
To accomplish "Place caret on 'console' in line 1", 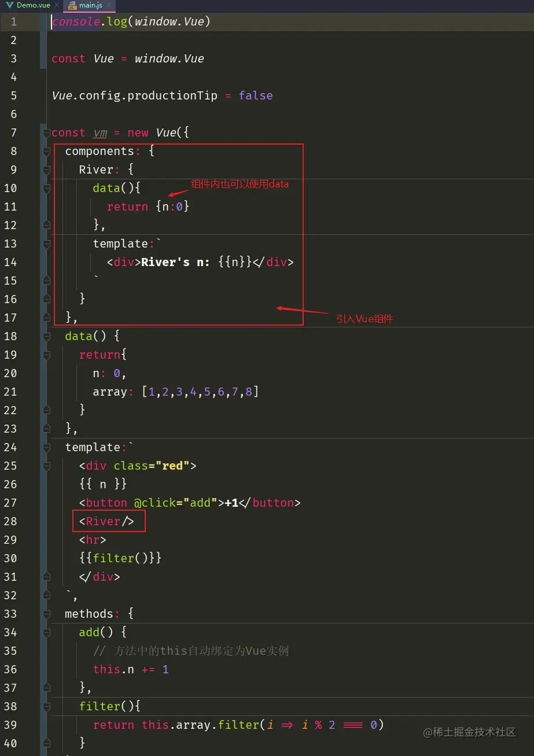I will 76,22.
